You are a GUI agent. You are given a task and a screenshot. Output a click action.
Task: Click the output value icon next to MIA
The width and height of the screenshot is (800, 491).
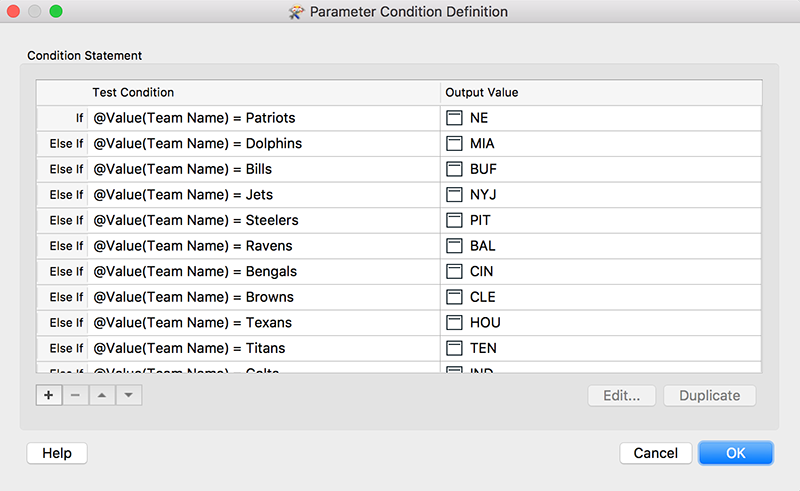coord(454,143)
